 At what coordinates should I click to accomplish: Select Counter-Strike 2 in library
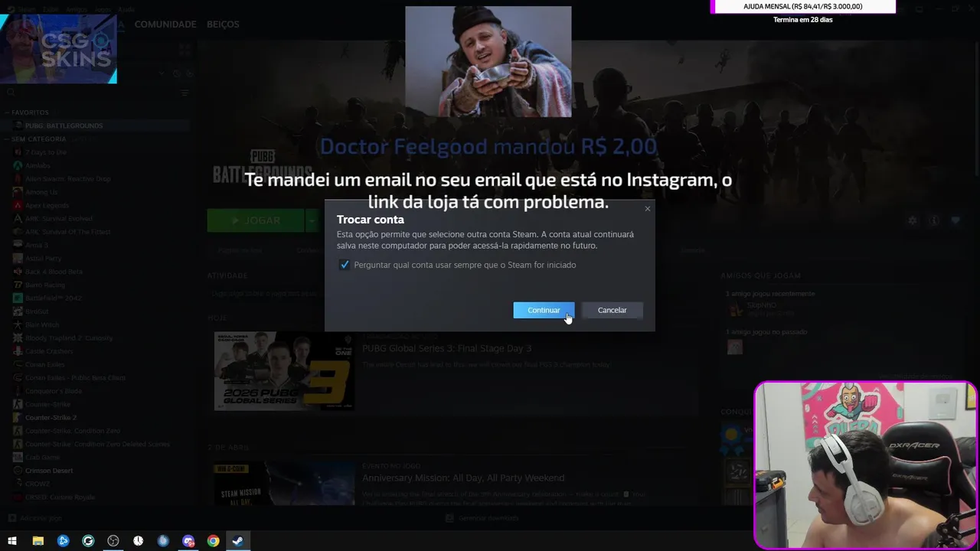51,417
